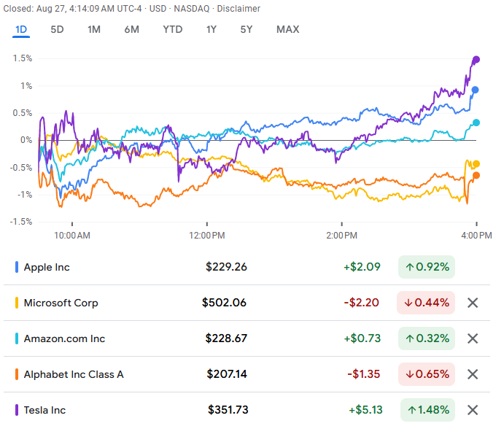Click Amazon's change value +$0.73

click(x=363, y=338)
